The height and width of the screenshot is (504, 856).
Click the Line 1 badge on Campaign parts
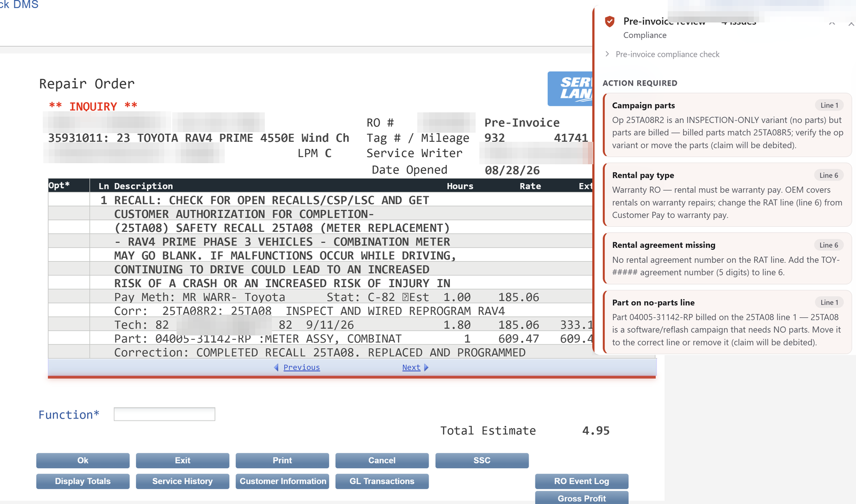829,105
